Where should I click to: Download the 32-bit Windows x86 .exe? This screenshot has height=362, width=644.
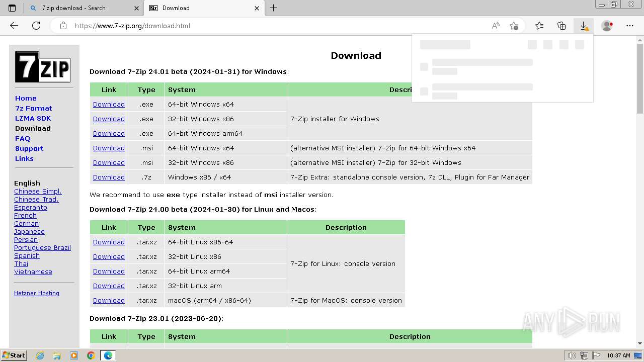point(109,119)
